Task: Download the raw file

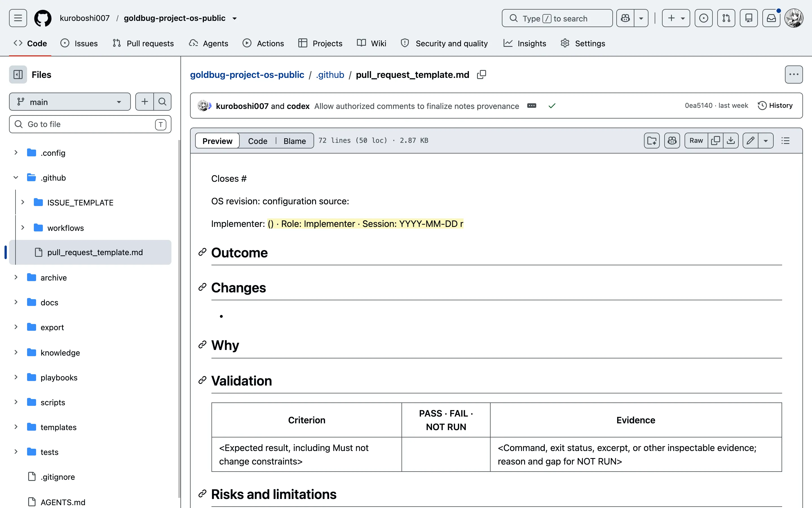Action: click(731, 141)
